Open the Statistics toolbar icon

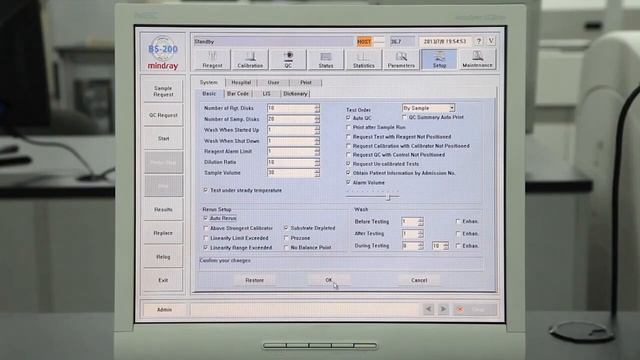(x=364, y=60)
